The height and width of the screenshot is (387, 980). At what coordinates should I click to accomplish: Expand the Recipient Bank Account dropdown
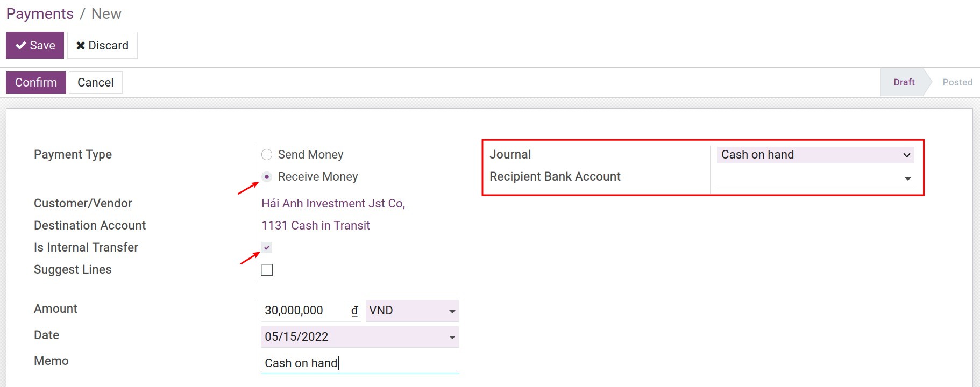coord(907,178)
